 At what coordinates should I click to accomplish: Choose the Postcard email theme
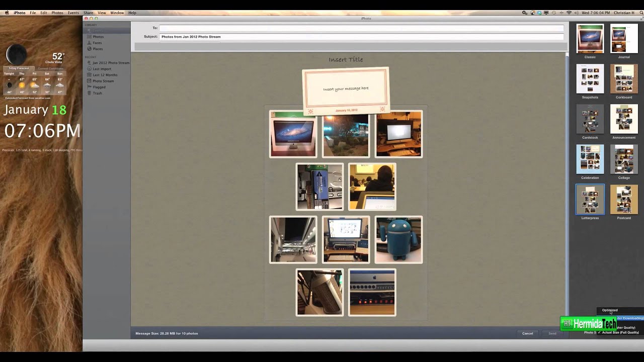(x=624, y=200)
